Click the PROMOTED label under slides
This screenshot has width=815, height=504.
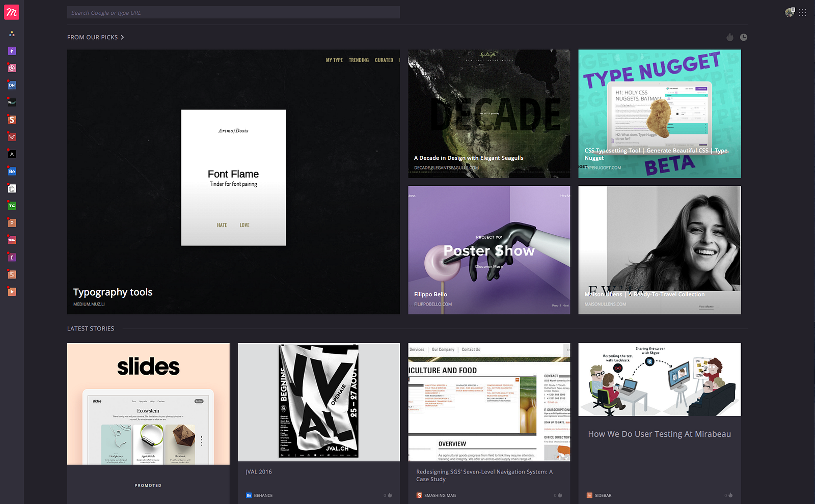coord(148,485)
